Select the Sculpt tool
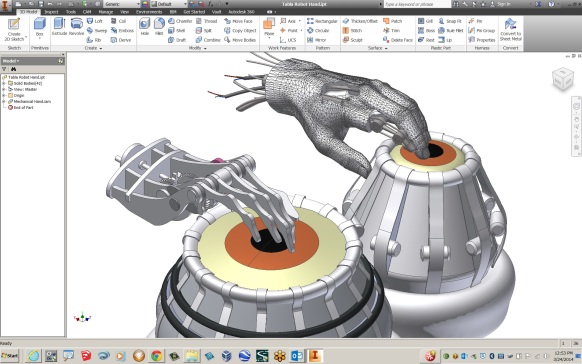Image resolution: width=582 pixels, height=364 pixels. point(353,40)
